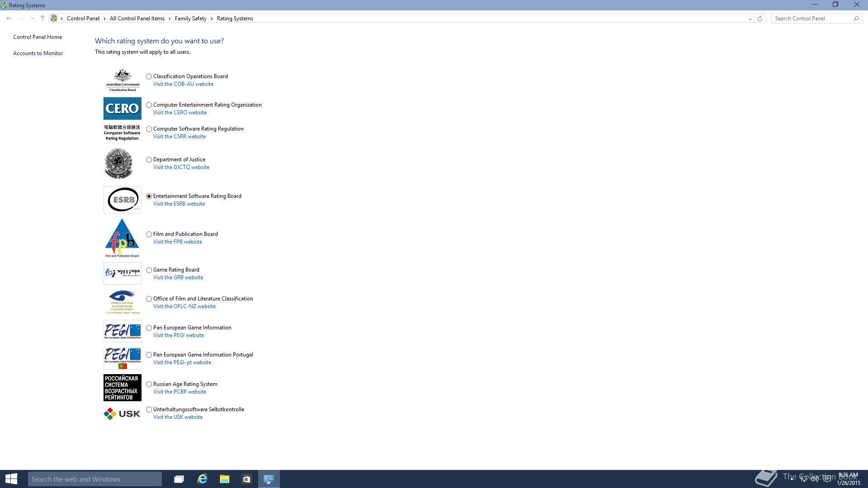Click All Control Panel Items breadcrumb
This screenshot has height=488, width=868.
click(x=137, y=19)
